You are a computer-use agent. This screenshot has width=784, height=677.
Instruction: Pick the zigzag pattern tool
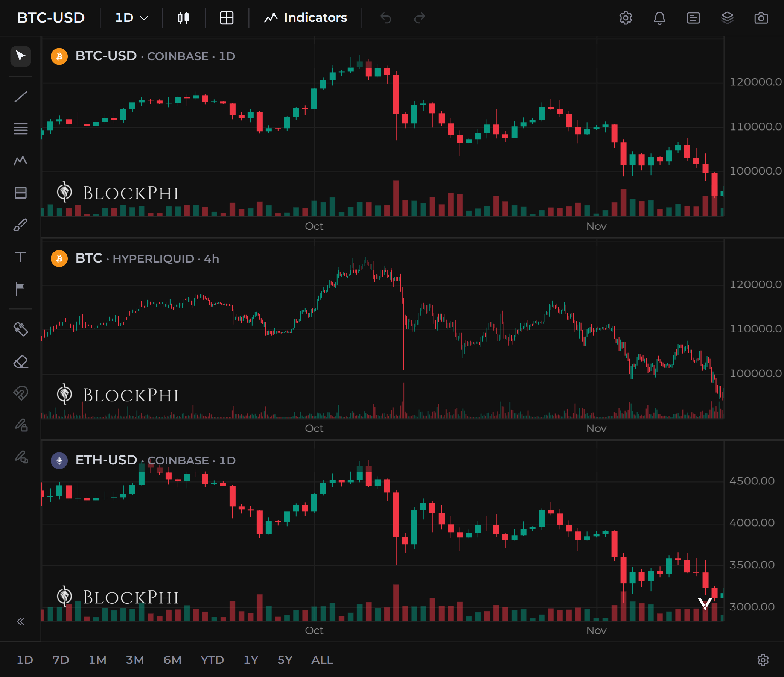coord(20,161)
